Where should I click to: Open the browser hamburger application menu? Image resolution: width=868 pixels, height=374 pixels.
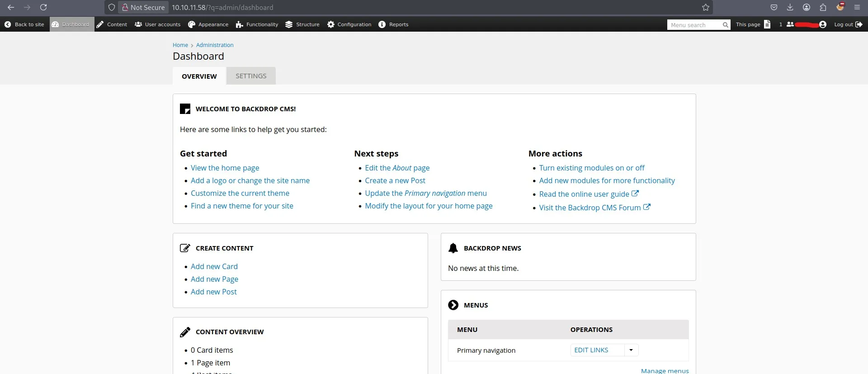(x=857, y=7)
